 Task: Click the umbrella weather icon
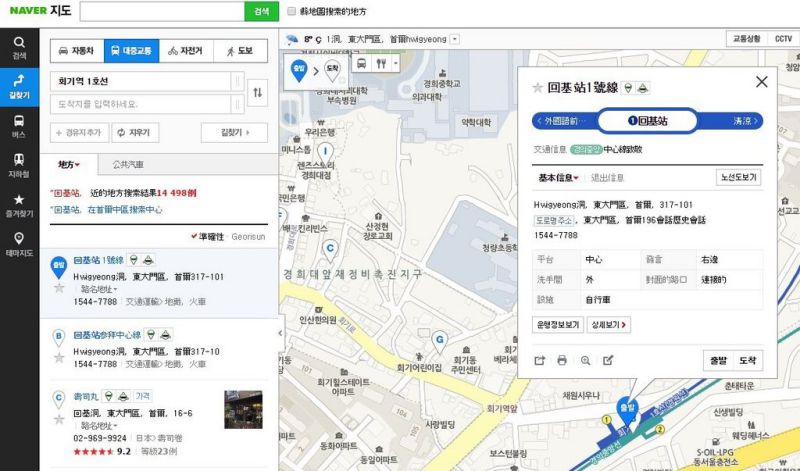292,39
